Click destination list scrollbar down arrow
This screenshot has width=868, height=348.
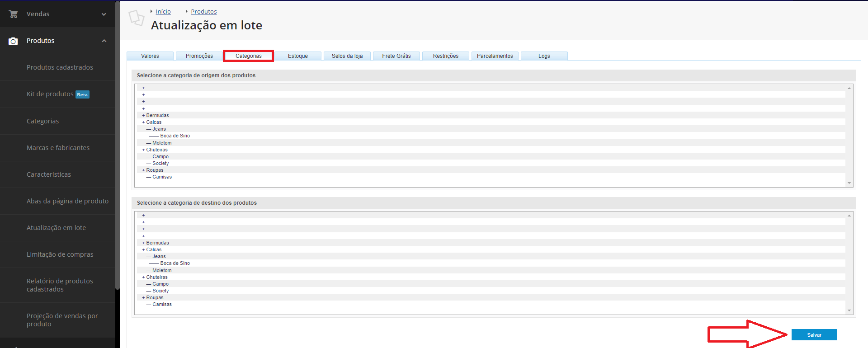point(849,310)
